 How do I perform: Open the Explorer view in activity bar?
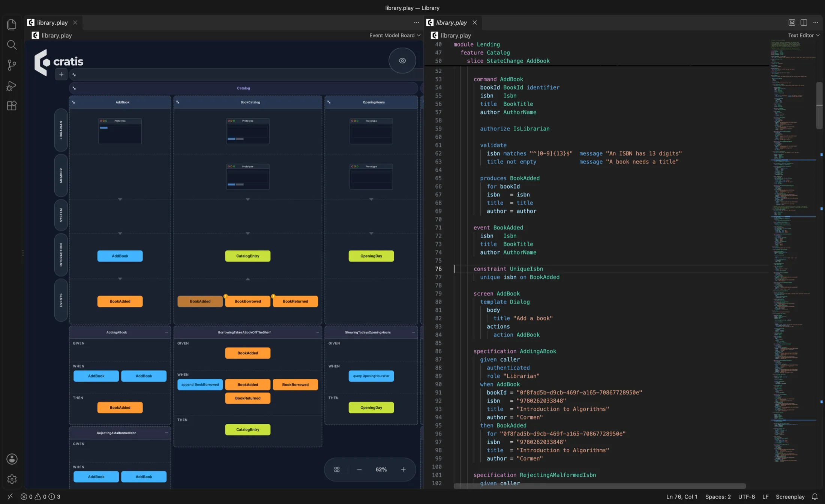(x=12, y=25)
